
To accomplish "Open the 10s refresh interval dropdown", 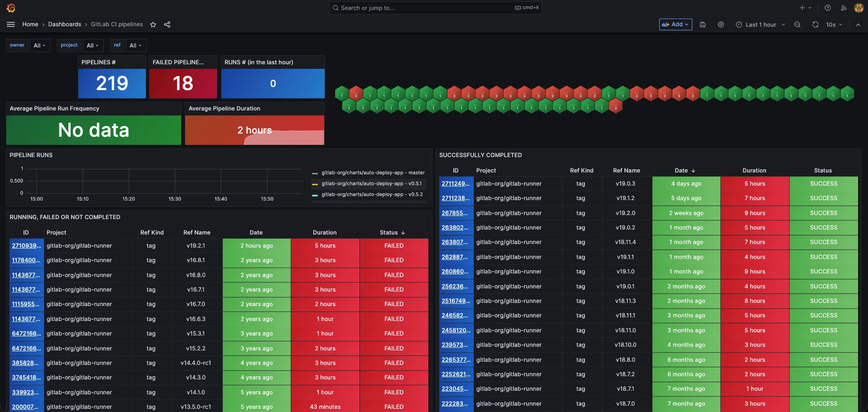I will click(834, 24).
